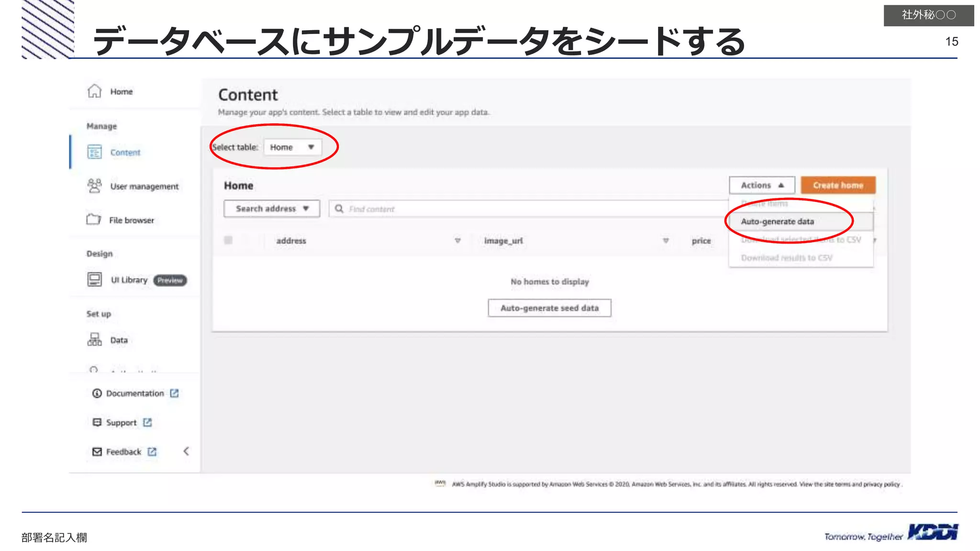980x551 pixels.
Task: Open the Select table Home dropdown
Action: click(x=292, y=147)
